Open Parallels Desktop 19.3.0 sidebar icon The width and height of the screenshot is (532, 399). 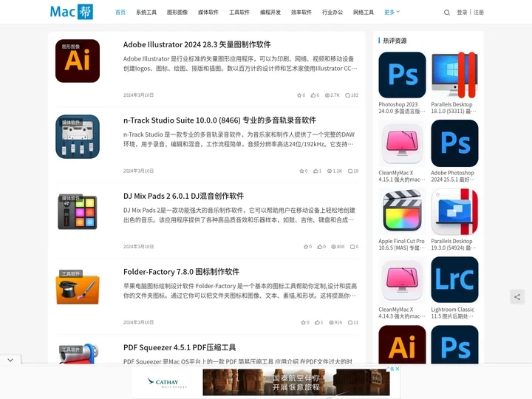coord(454,212)
